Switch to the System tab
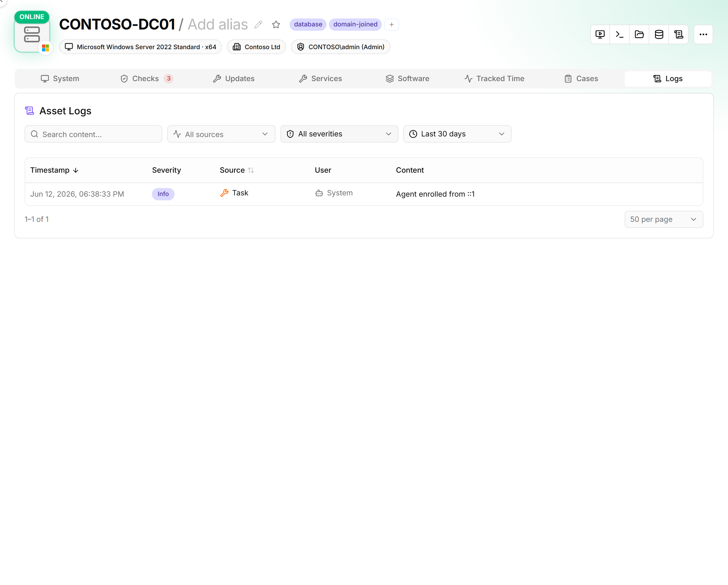The image size is (728, 585). (x=60, y=79)
